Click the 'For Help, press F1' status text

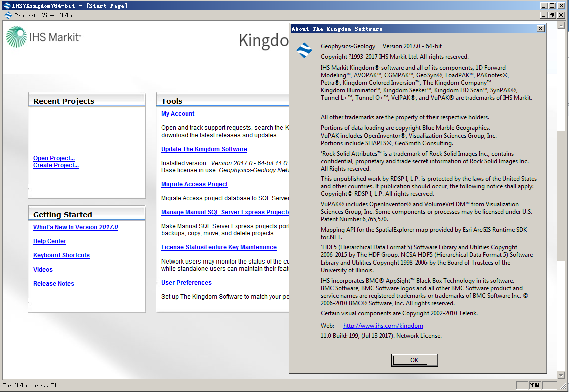(x=30, y=385)
